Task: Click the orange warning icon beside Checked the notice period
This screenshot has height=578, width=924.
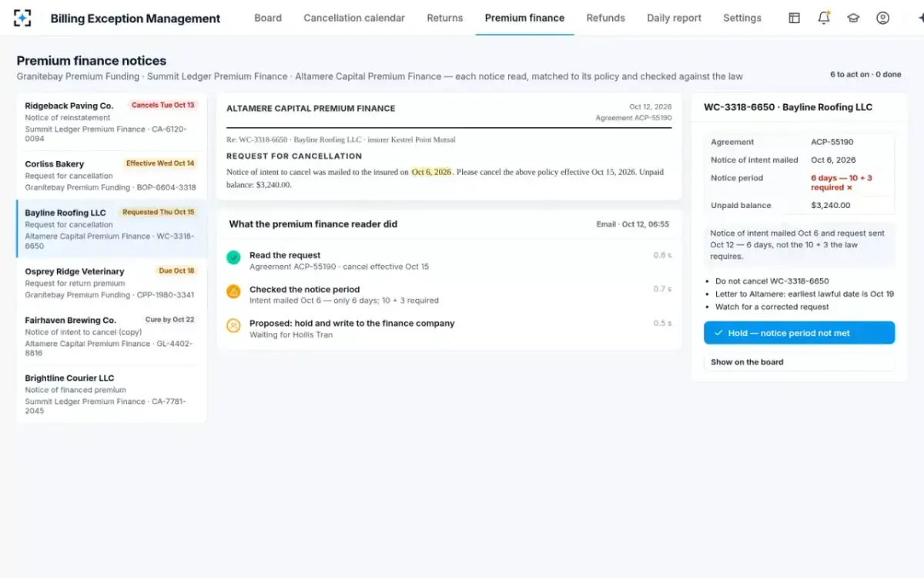Action: tap(233, 291)
